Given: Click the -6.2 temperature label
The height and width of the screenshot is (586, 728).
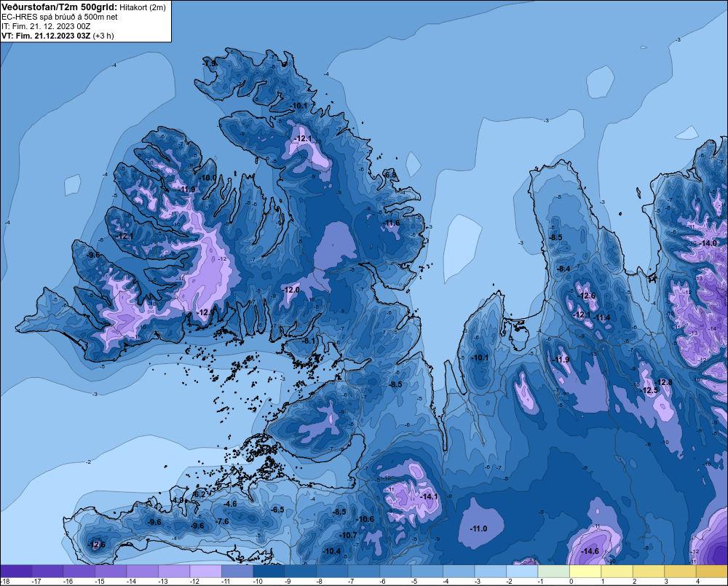Looking at the screenshot, I should 199,495.
